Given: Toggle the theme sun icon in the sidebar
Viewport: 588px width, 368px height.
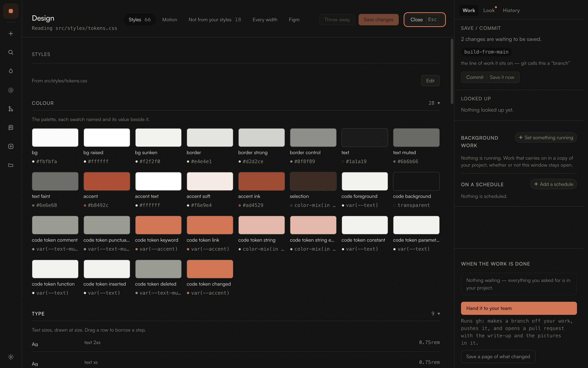Looking at the screenshot, I should 11,357.
